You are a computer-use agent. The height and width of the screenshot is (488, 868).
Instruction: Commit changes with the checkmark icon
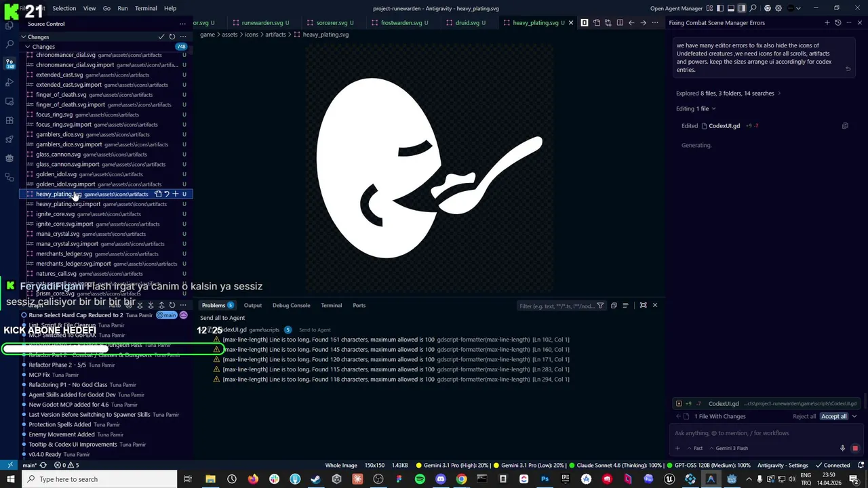click(161, 37)
